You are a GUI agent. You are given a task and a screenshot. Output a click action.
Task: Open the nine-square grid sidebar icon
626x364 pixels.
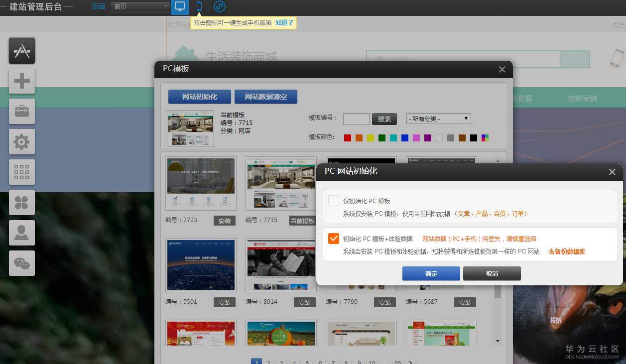tap(22, 172)
